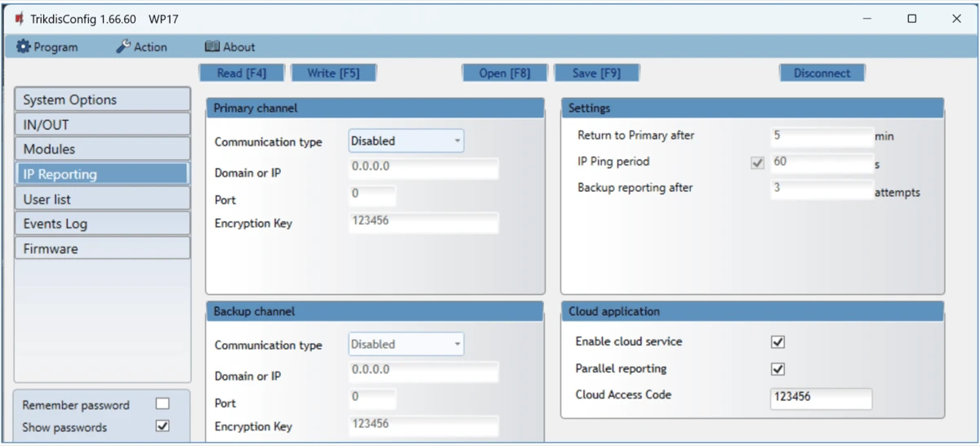Click the Write [F5] button
Screen dimensions: 980x446
(x=333, y=74)
